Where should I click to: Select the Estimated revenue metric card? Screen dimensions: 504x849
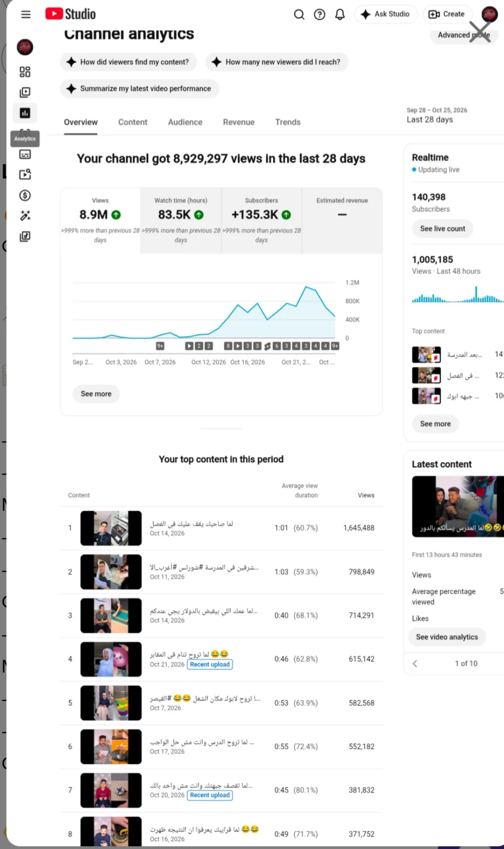342,221
